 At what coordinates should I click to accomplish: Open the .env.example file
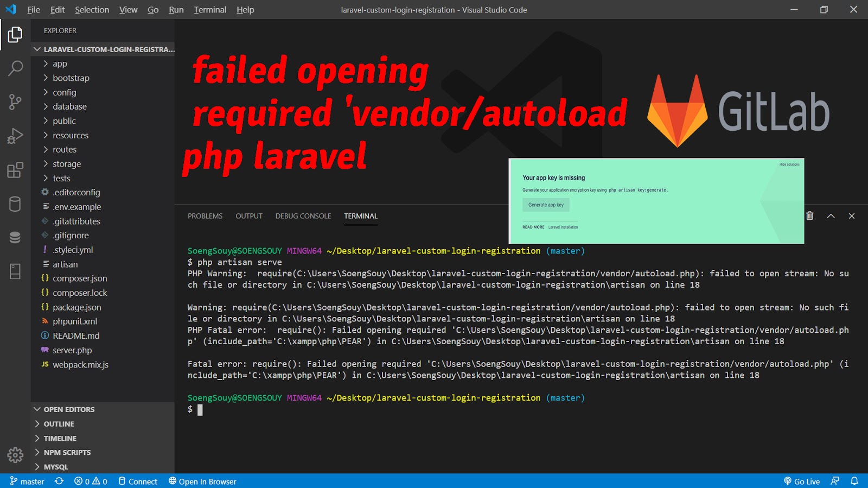103,207
